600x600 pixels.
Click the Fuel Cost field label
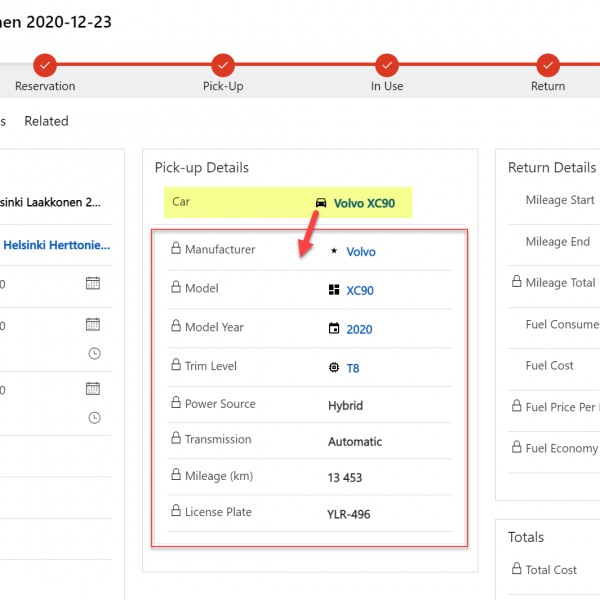click(x=549, y=366)
